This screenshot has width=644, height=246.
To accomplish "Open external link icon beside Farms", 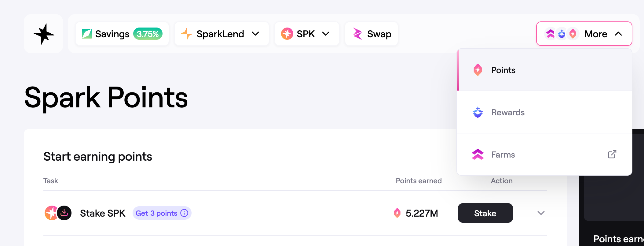I will pyautogui.click(x=612, y=155).
